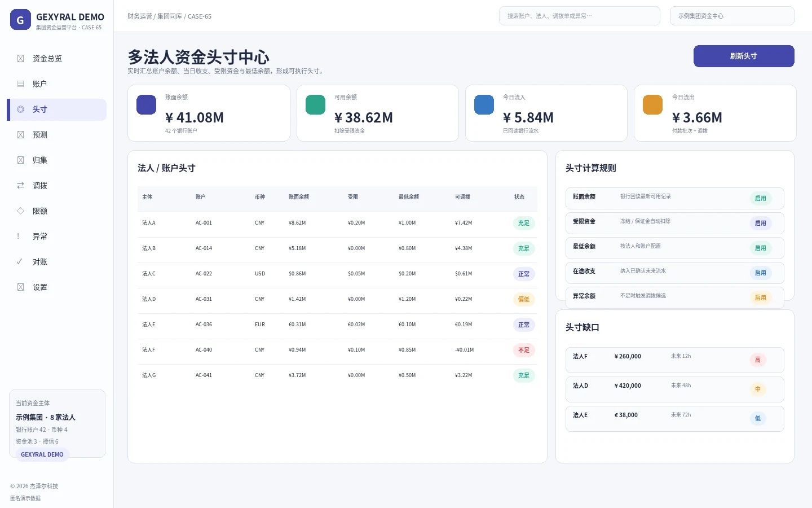Click the 不足 status of 法人F
Image resolution: width=812 pixels, height=508 pixels.
tap(524, 350)
